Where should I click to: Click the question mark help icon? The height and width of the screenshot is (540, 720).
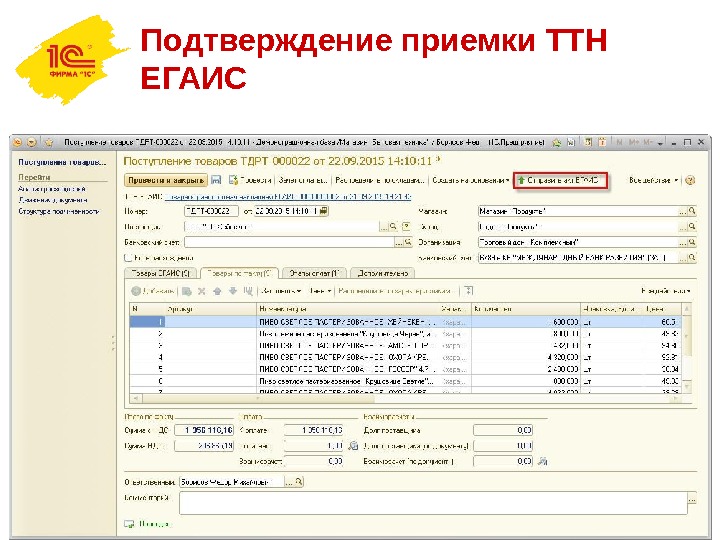(690, 180)
